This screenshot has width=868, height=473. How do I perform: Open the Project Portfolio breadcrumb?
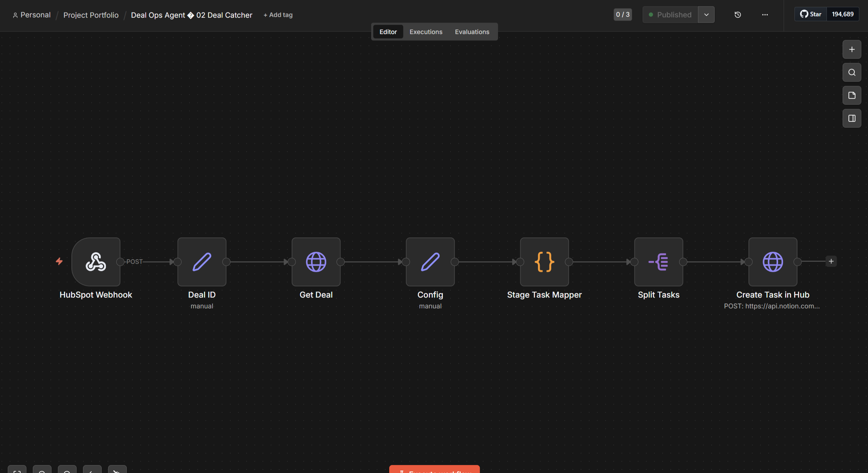[x=91, y=15]
